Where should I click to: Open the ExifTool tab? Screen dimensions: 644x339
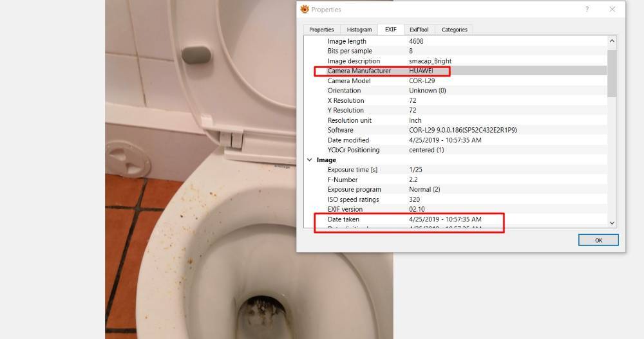419,30
